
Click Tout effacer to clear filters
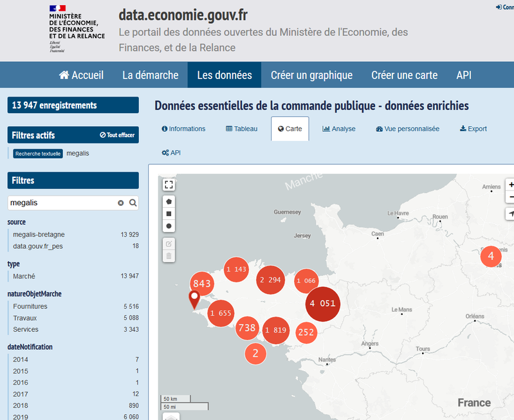(117, 135)
